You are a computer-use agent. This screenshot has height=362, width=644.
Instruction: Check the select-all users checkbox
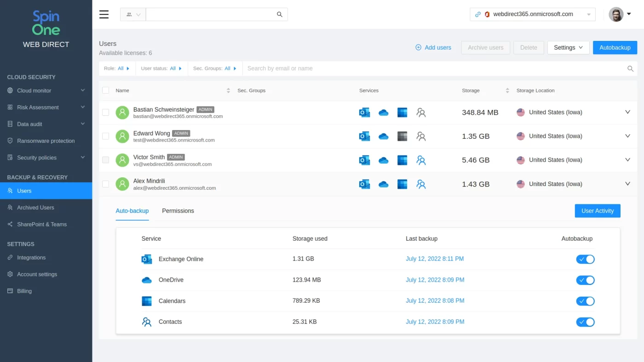click(x=105, y=90)
